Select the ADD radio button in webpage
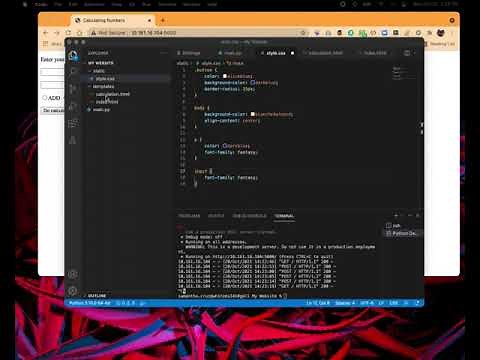The width and height of the screenshot is (480, 360). [45, 98]
